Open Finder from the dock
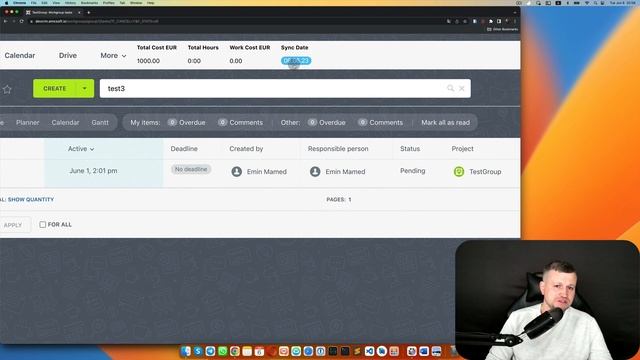Viewport: 640px width, 360px height. pyautogui.click(x=186, y=351)
